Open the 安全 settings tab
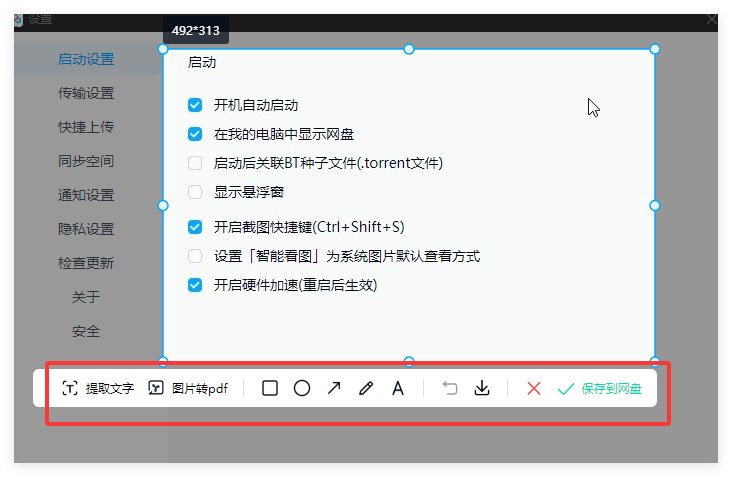The height and width of the screenshot is (477, 732). (86, 331)
